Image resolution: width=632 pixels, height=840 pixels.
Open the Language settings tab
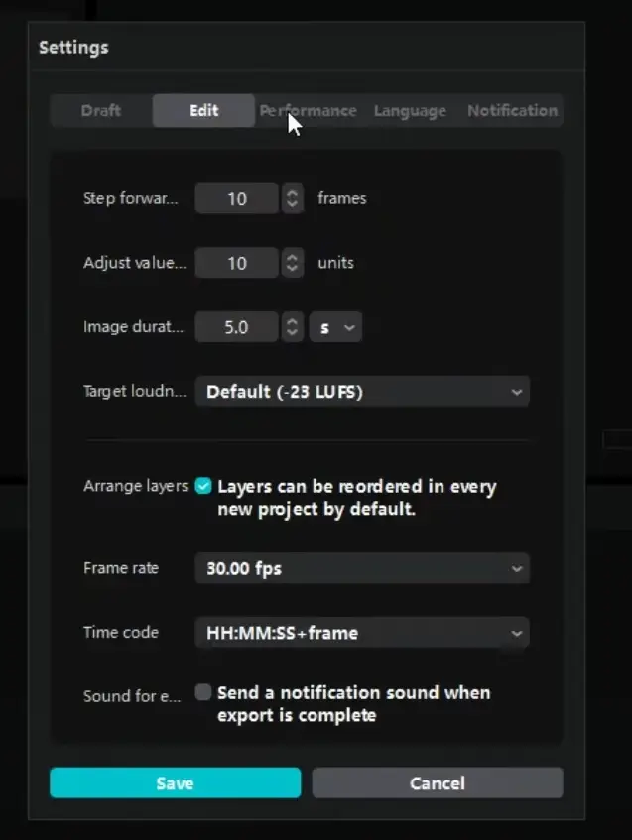point(410,110)
